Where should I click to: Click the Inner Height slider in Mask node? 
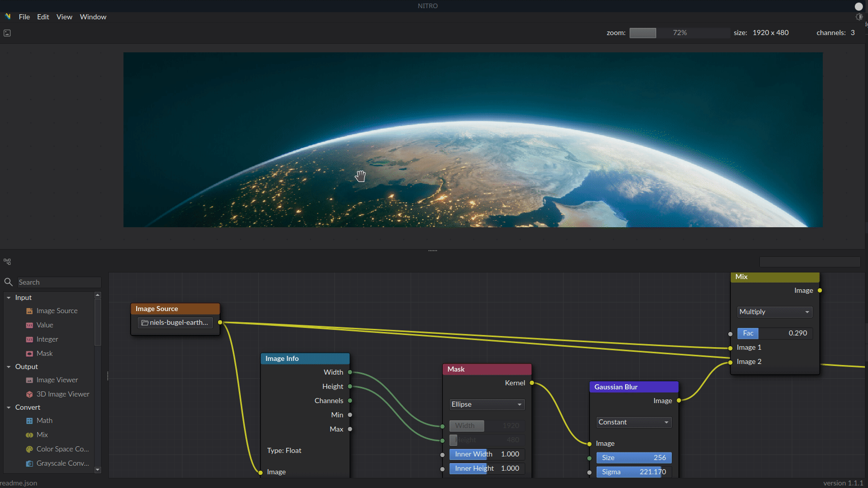coord(487,468)
